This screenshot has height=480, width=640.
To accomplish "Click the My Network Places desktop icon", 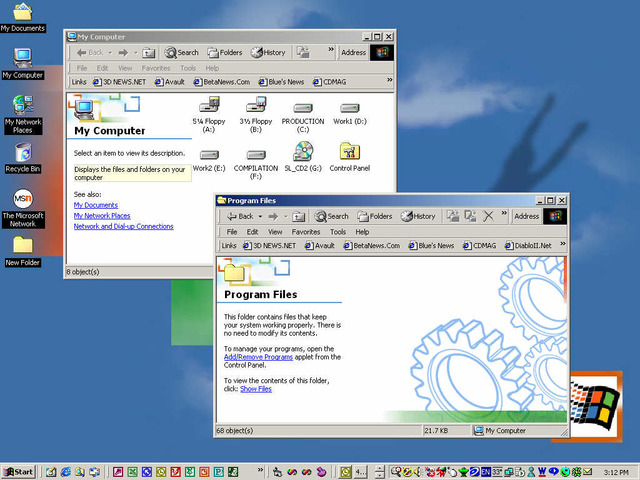I will click(x=22, y=104).
